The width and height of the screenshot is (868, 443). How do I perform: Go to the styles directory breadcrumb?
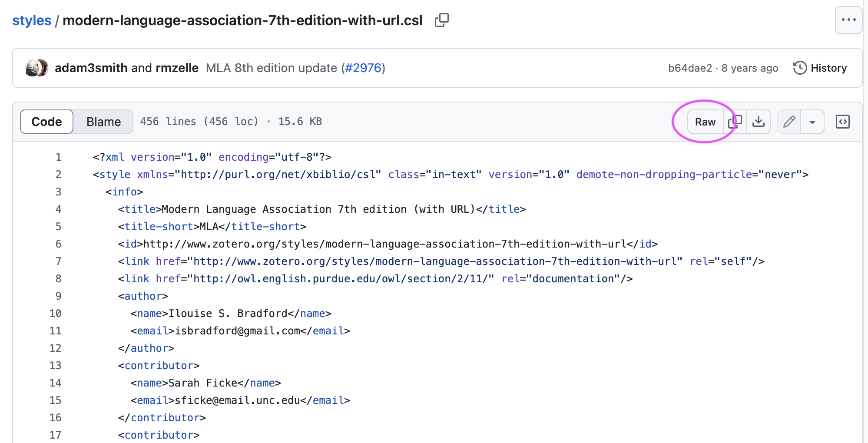(x=32, y=20)
